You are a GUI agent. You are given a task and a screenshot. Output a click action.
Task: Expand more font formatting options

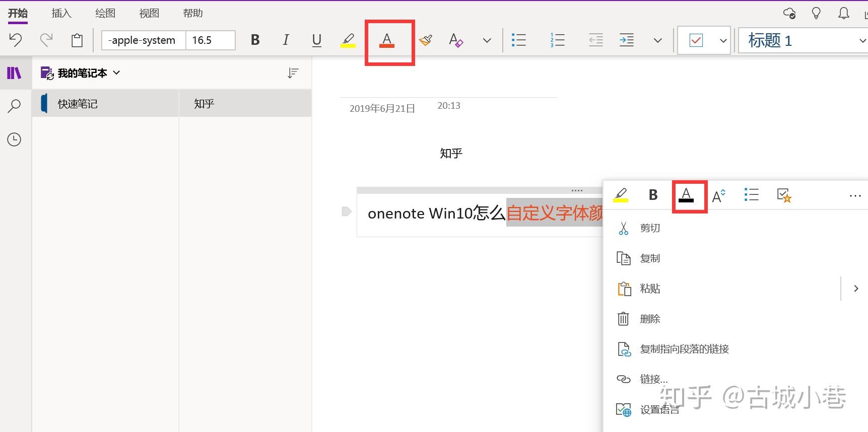[487, 40]
